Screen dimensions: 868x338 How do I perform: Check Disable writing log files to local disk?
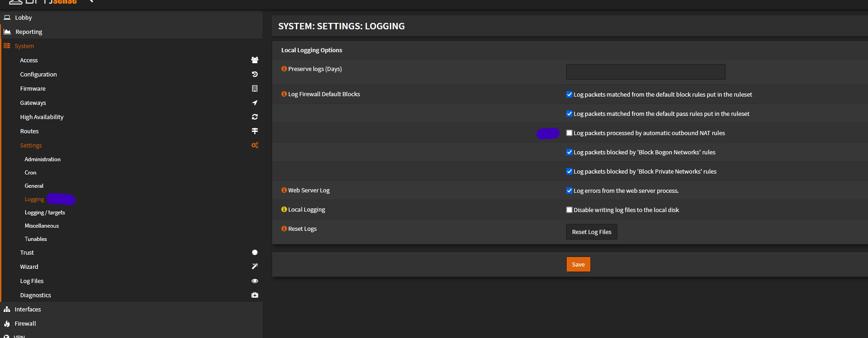[x=569, y=210]
